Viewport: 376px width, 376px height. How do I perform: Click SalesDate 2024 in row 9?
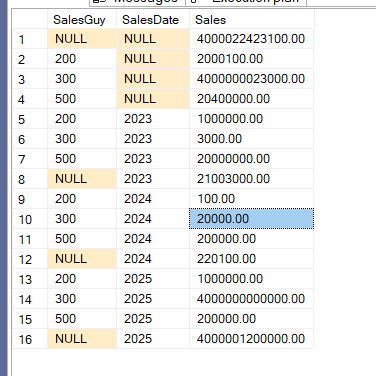(x=153, y=199)
